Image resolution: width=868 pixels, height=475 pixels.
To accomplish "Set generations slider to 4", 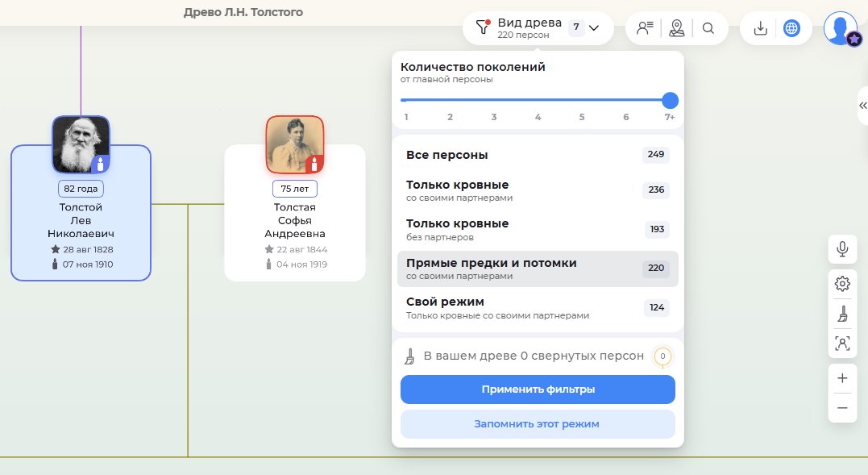I will coord(538,101).
